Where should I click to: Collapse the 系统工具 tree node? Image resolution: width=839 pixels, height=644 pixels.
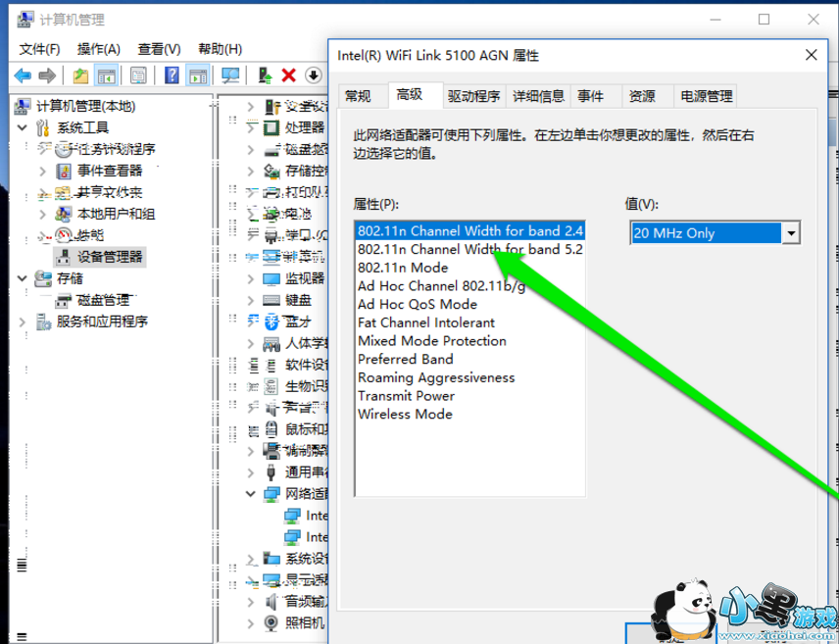click(x=23, y=127)
